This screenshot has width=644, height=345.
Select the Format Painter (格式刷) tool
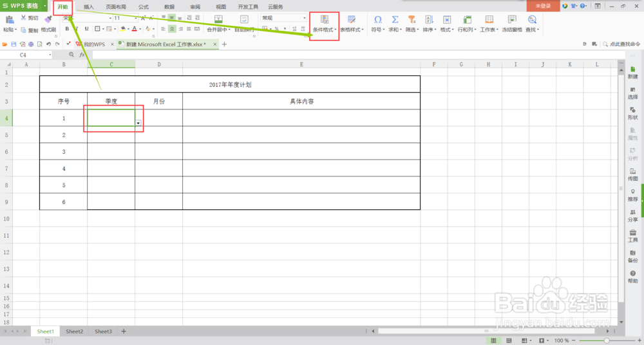[48, 24]
